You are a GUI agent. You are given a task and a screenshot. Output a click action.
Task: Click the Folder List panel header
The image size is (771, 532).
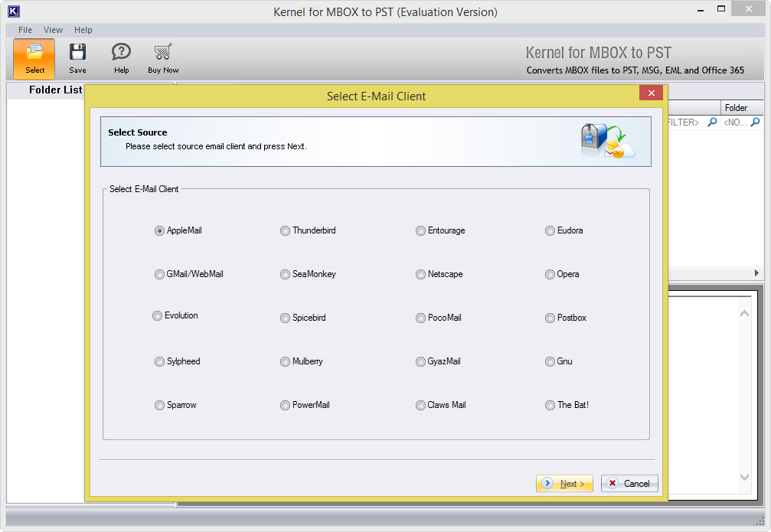(55, 90)
